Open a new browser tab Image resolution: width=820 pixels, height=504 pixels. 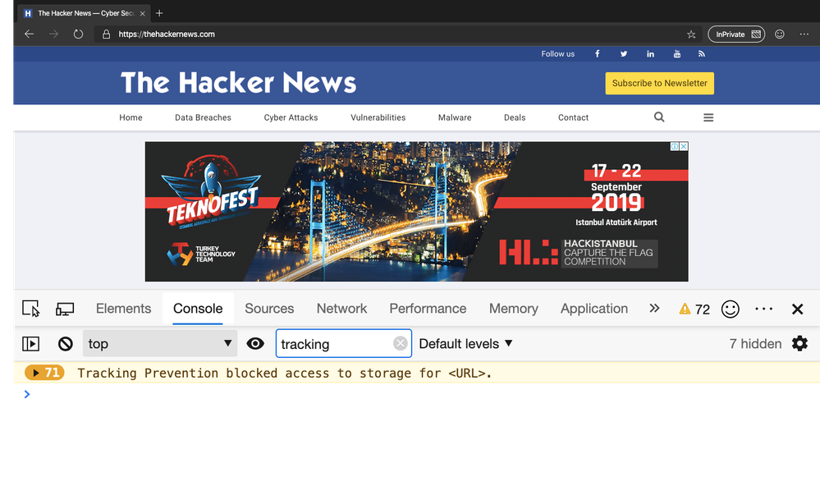[x=159, y=13]
